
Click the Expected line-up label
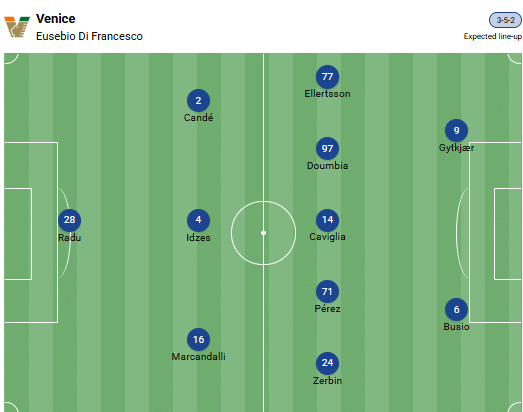tap(493, 36)
